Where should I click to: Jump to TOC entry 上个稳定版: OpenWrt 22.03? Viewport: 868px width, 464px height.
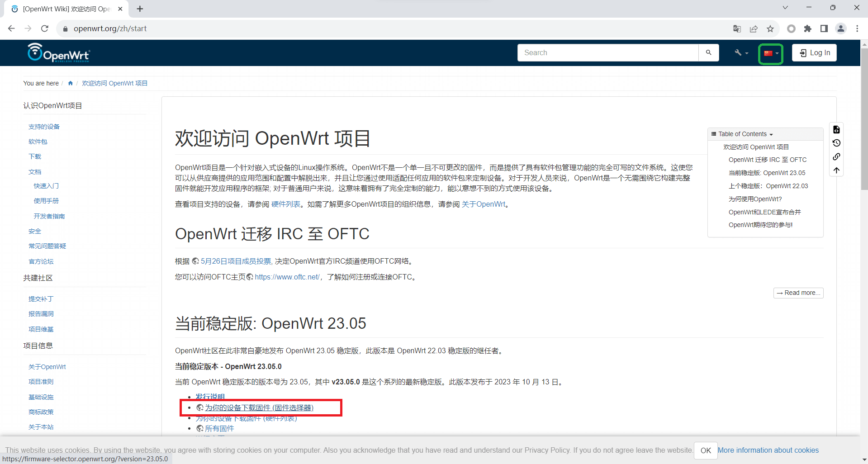coord(768,186)
